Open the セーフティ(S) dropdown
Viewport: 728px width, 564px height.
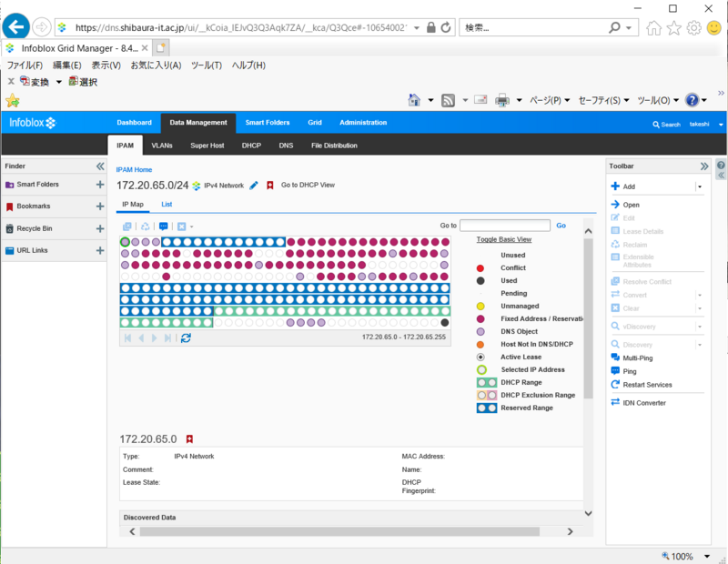point(603,100)
